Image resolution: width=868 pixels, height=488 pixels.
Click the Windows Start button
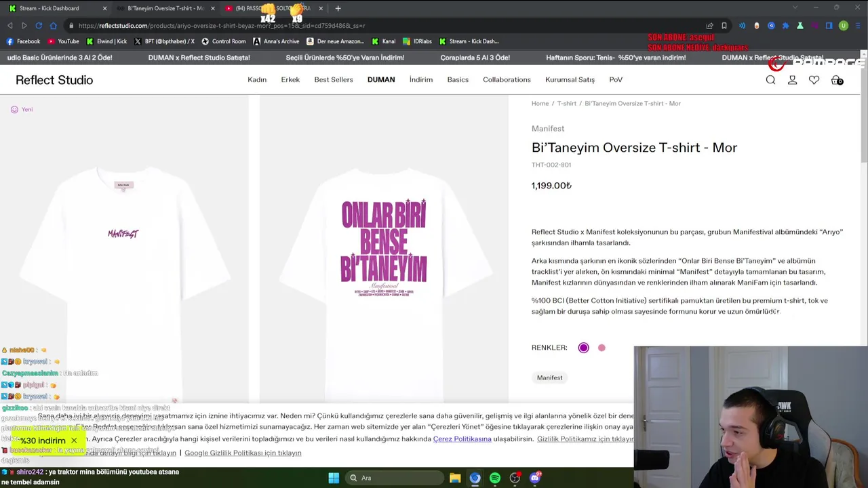point(334,478)
